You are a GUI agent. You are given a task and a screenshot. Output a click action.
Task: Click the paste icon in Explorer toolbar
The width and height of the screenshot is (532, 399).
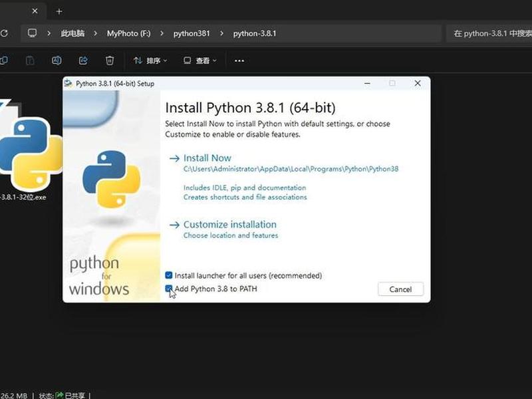(30, 61)
